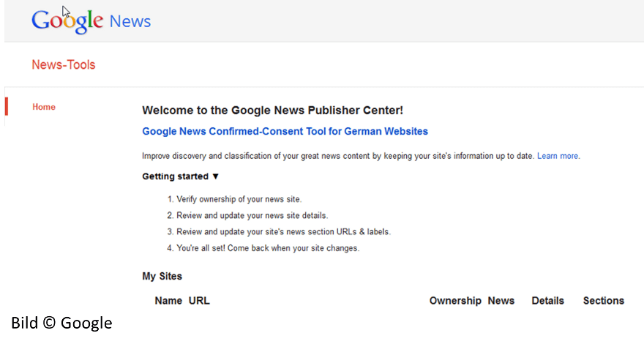The height and width of the screenshot is (344, 644).
Task: Follow the Learn more link
Action: click(558, 156)
